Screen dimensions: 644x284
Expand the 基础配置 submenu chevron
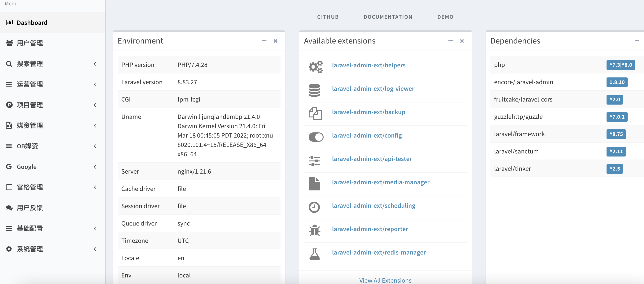[95, 229]
